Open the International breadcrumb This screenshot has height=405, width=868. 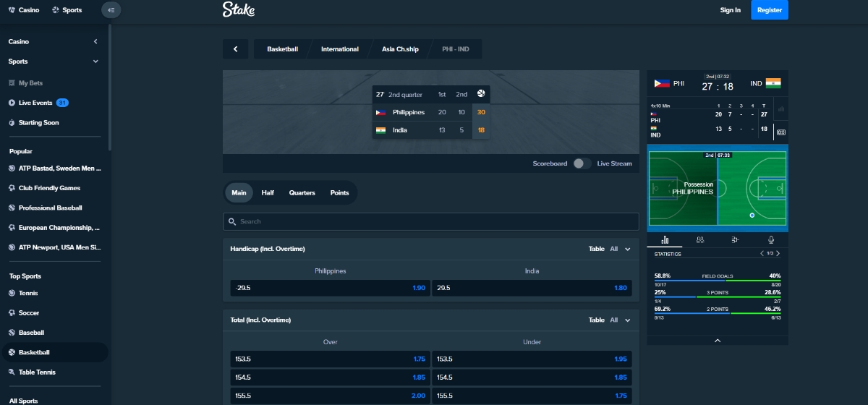point(339,49)
